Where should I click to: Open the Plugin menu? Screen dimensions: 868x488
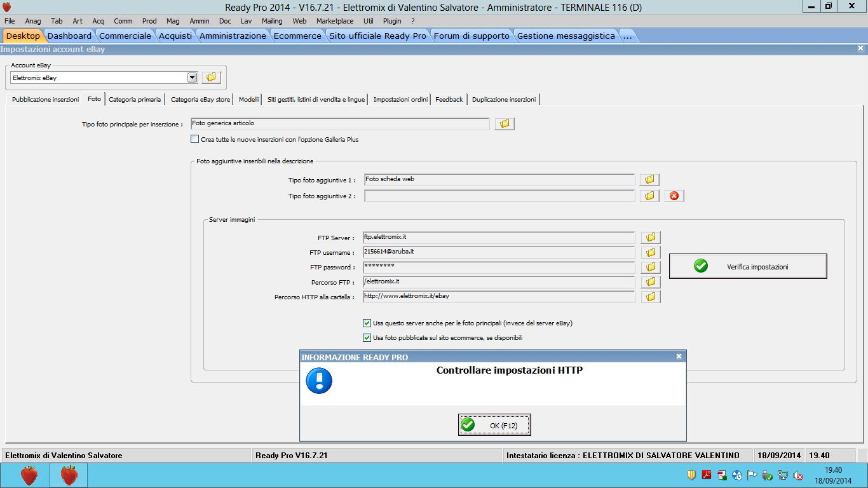tap(392, 21)
